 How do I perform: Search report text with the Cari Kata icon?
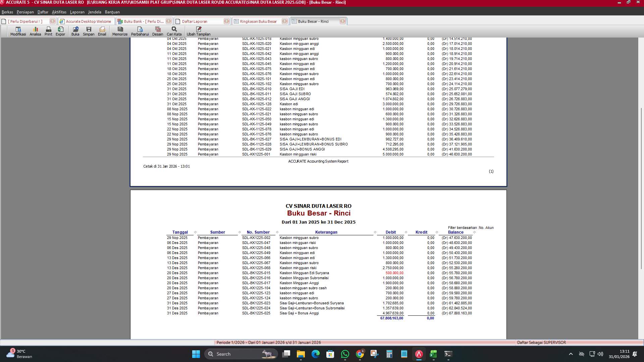[x=174, y=31]
